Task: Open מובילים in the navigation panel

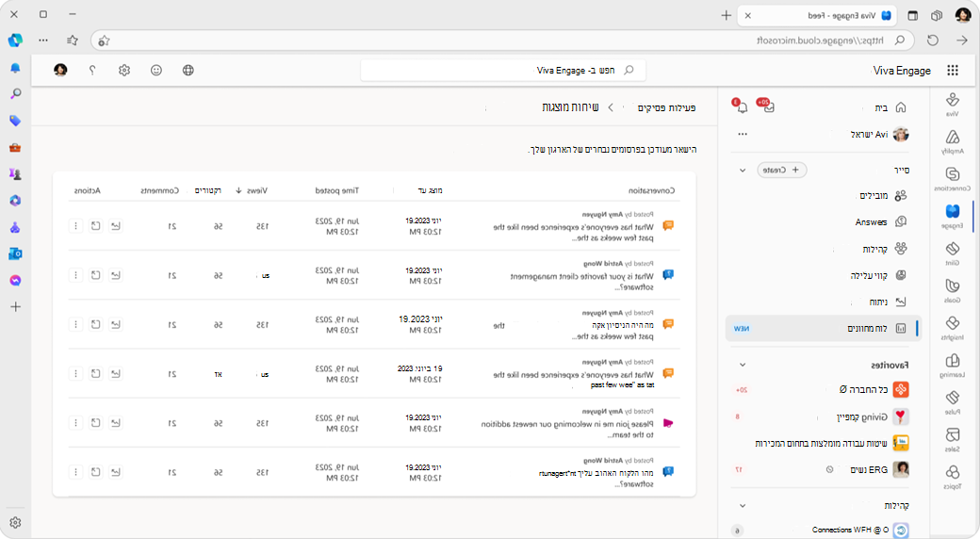Action: point(883,196)
